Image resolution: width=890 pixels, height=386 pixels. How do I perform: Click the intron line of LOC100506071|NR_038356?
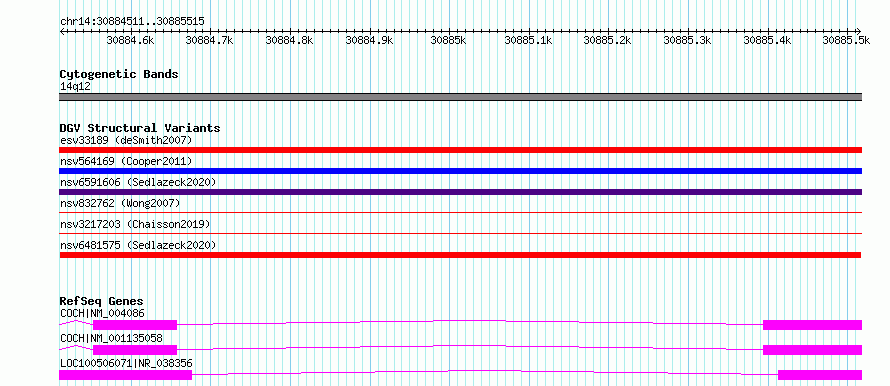(x=485, y=371)
